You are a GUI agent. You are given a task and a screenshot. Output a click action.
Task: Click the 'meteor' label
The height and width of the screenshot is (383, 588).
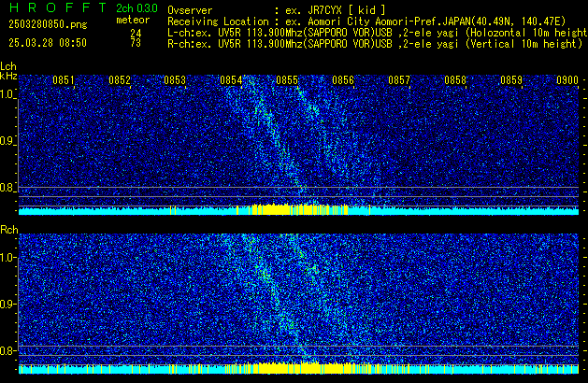coord(133,20)
